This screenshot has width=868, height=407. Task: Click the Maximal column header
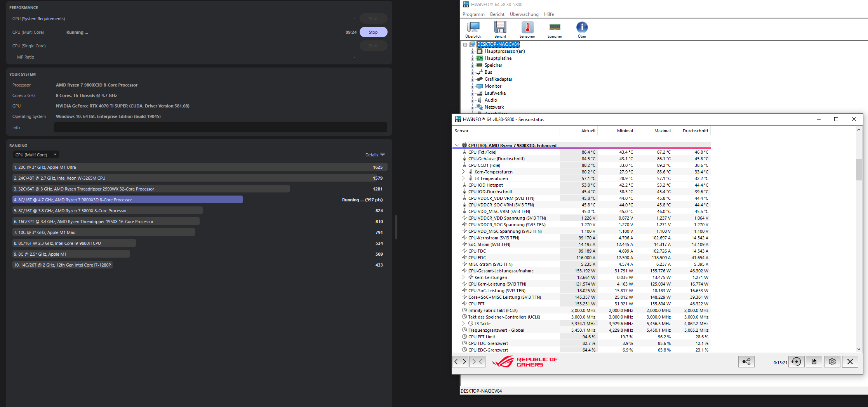pos(654,131)
